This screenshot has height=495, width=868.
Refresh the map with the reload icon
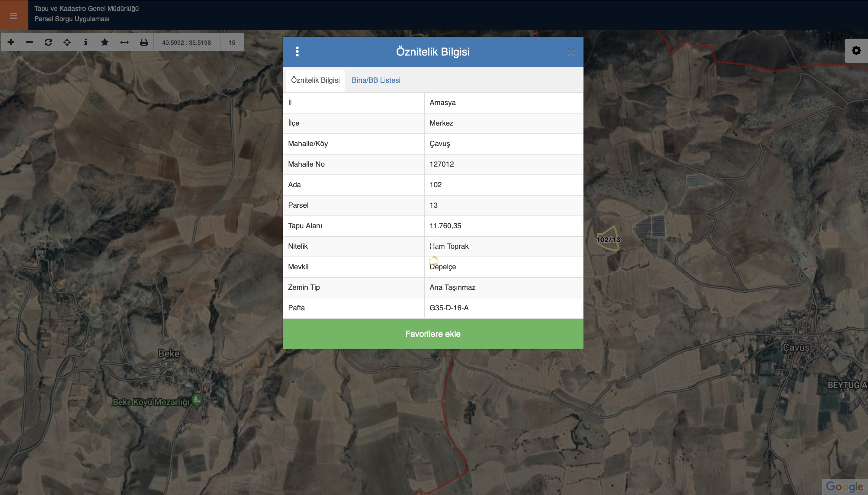[48, 42]
